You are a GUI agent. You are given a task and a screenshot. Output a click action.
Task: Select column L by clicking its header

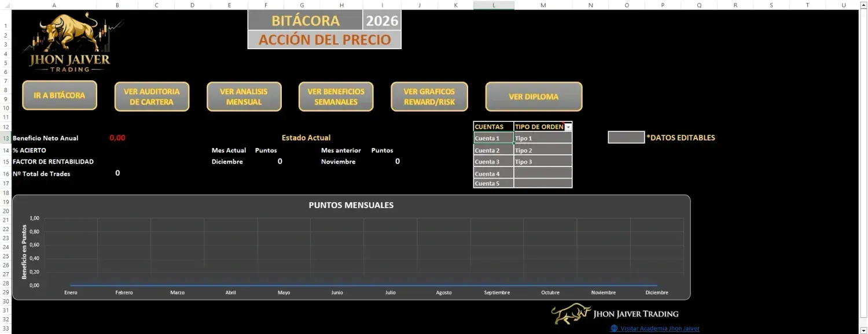coord(494,5)
